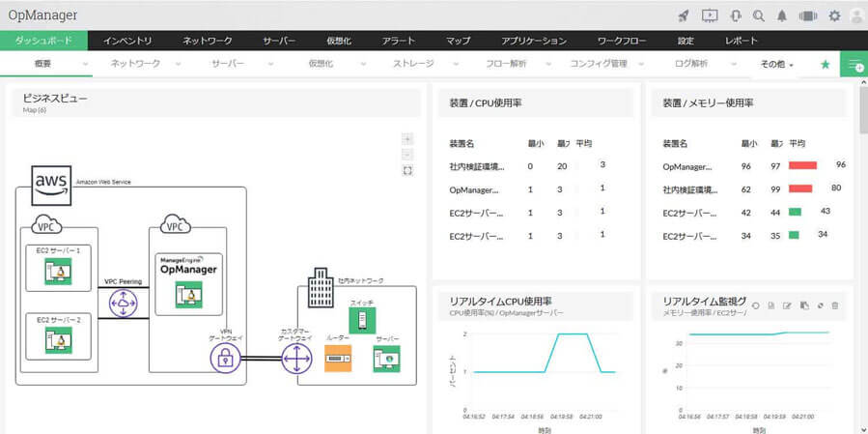Click the trash delete icon on realtime widget
Screen dimensions: 868x434
835,305
